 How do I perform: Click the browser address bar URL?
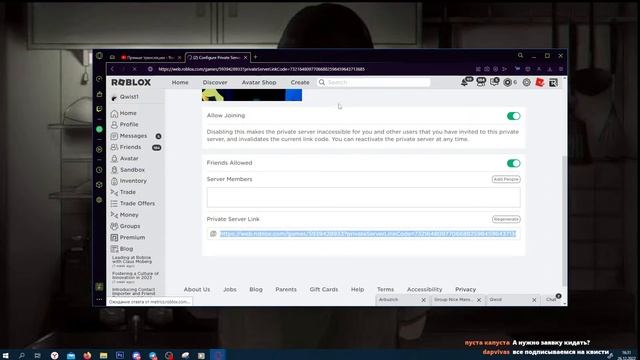click(x=262, y=69)
